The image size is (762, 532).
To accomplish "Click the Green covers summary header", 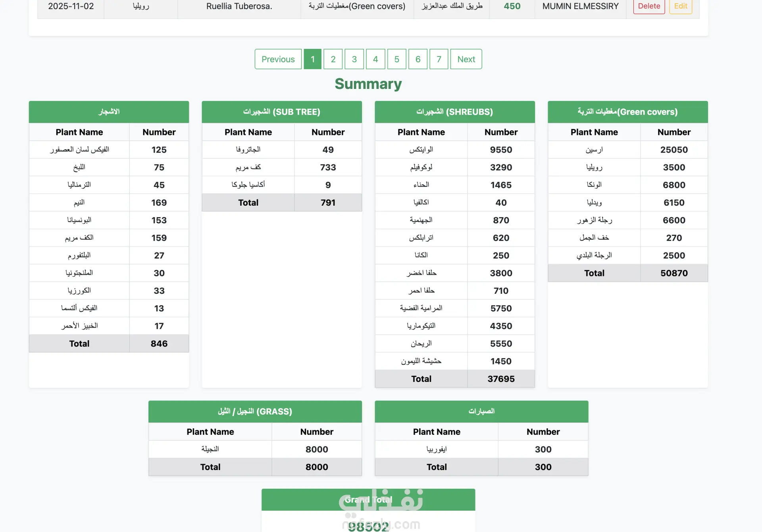I will 627,112.
